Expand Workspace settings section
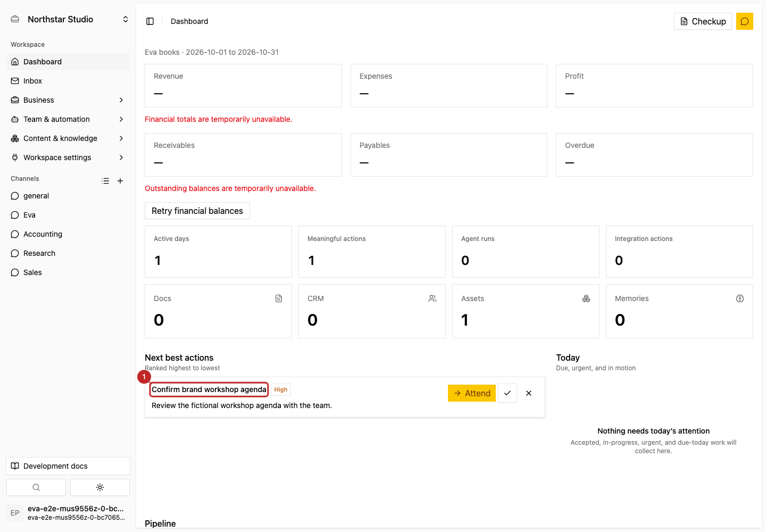 point(68,157)
